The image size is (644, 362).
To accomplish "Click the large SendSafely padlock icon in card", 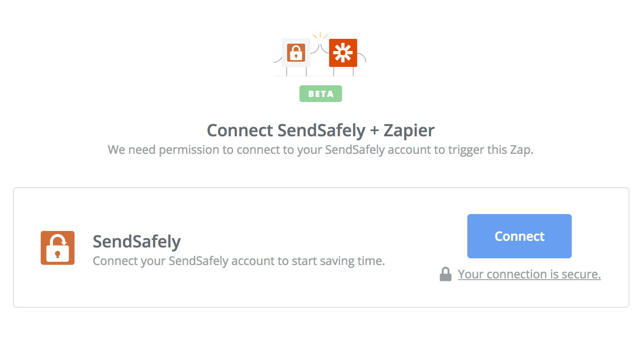I will [x=58, y=248].
